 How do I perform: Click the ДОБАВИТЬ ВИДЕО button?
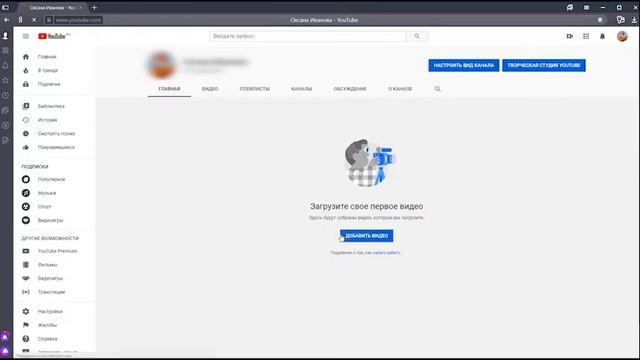coord(367,236)
